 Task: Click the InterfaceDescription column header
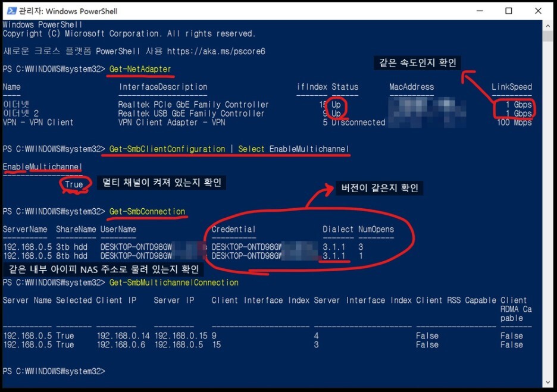(x=163, y=87)
